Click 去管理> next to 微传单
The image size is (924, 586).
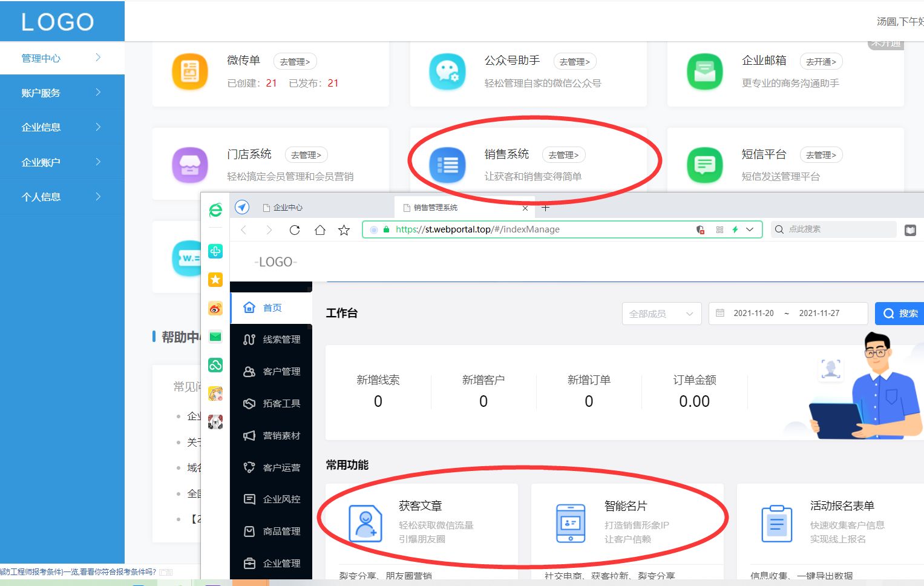tap(295, 62)
